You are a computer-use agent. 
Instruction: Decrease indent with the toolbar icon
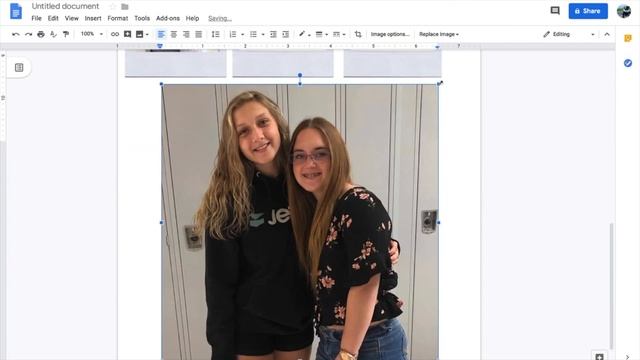point(273,34)
